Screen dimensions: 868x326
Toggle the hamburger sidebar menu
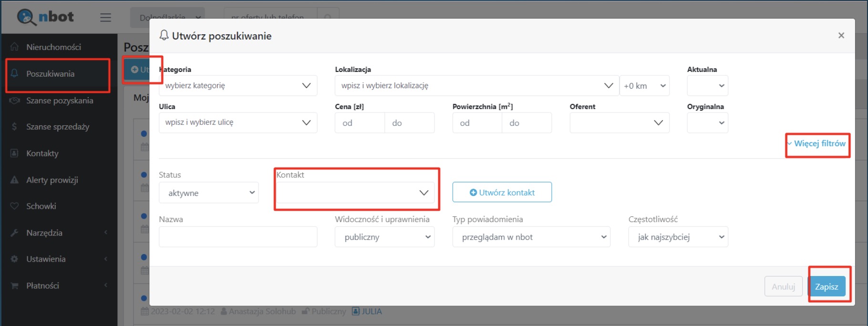click(105, 18)
